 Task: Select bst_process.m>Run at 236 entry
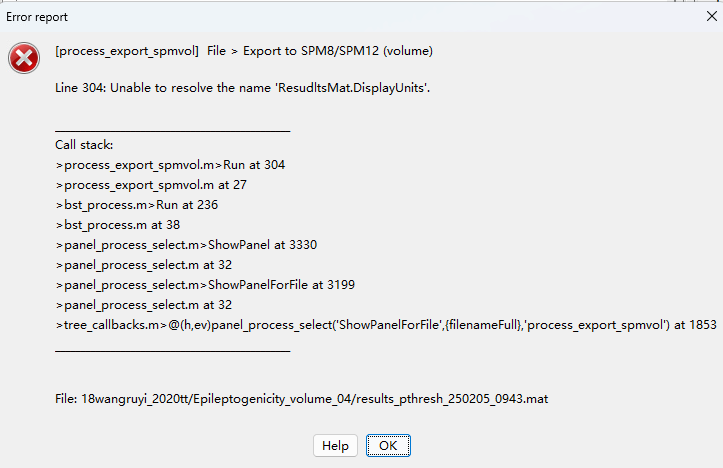pos(137,205)
